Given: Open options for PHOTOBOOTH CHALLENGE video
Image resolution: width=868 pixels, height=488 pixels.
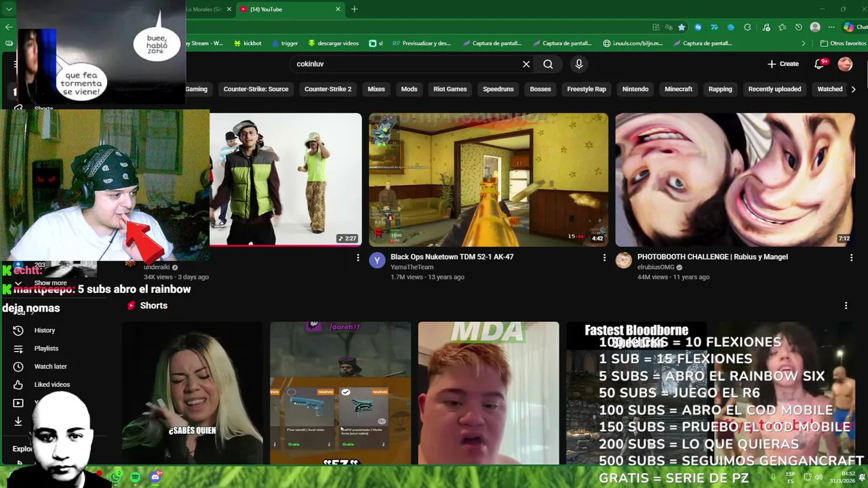Looking at the screenshot, I should [851, 258].
